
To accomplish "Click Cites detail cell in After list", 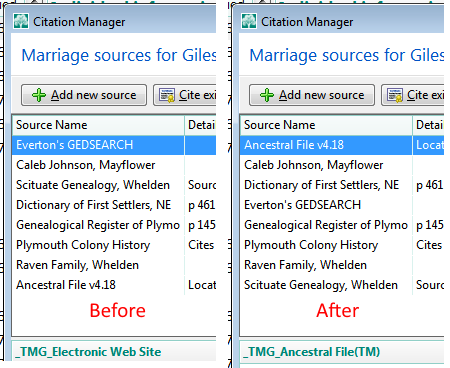I will pos(429,245).
